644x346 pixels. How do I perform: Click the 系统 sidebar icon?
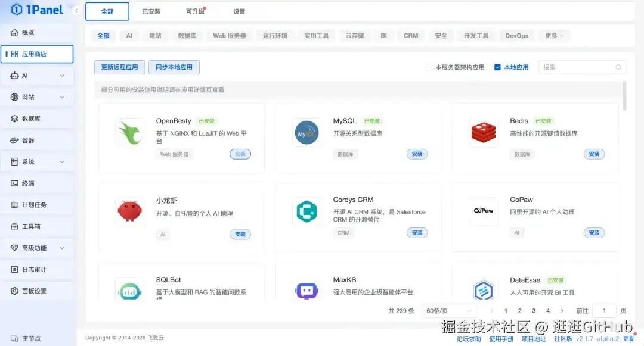click(14, 161)
